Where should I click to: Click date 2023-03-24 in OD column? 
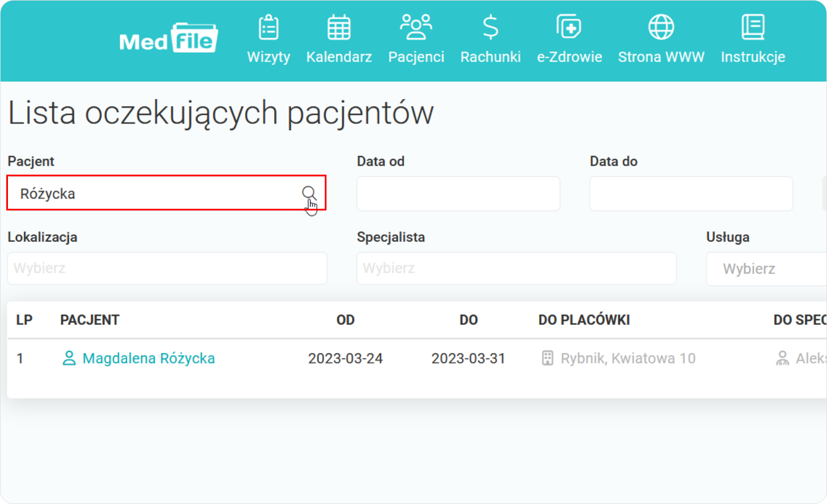[345, 358]
